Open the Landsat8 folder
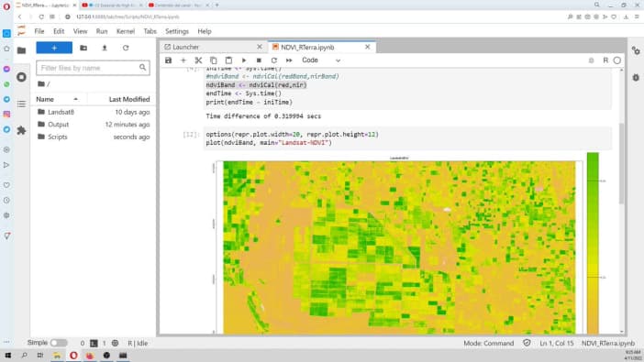Image resolution: width=644 pixels, height=362 pixels. tap(93, 112)
